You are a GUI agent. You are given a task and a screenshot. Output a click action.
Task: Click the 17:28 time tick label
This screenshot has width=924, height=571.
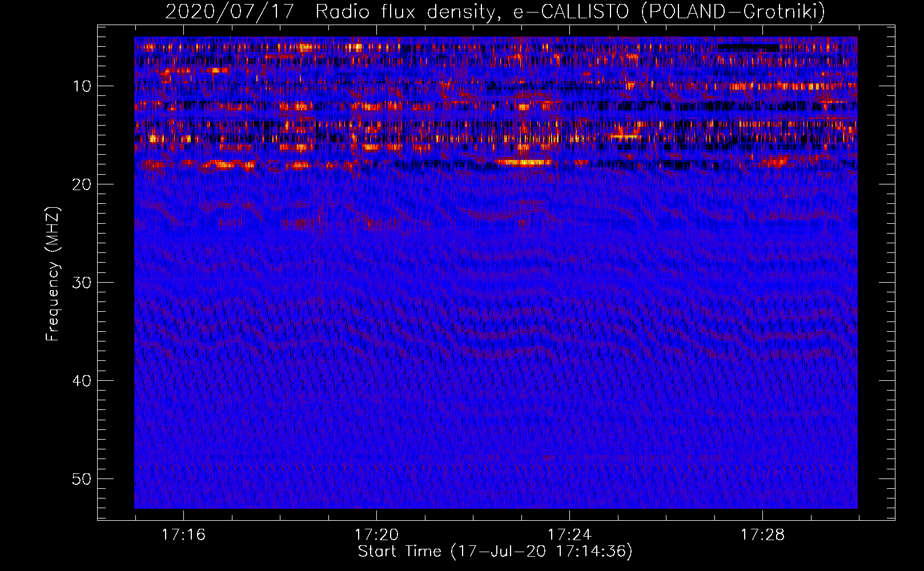pos(762,535)
